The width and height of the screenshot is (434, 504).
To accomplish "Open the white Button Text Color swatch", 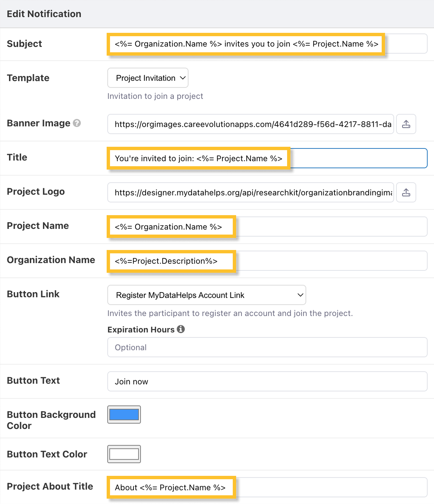I will pyautogui.click(x=124, y=454).
